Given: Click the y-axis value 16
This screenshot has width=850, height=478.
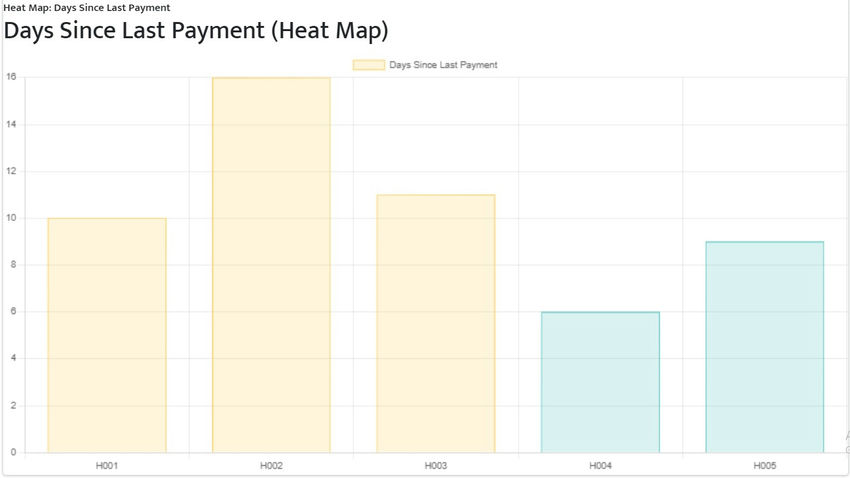Looking at the screenshot, I should click(x=11, y=77).
